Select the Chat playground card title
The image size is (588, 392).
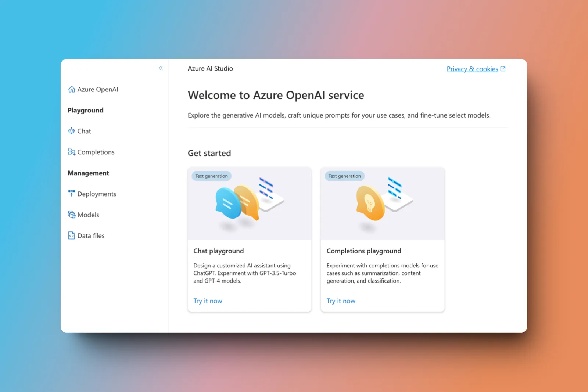coord(219,251)
